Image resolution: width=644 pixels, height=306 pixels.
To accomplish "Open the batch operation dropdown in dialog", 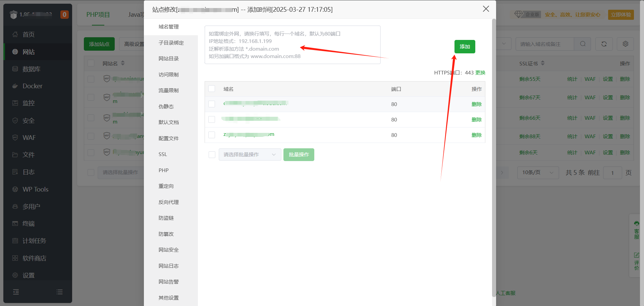I will tap(250, 155).
